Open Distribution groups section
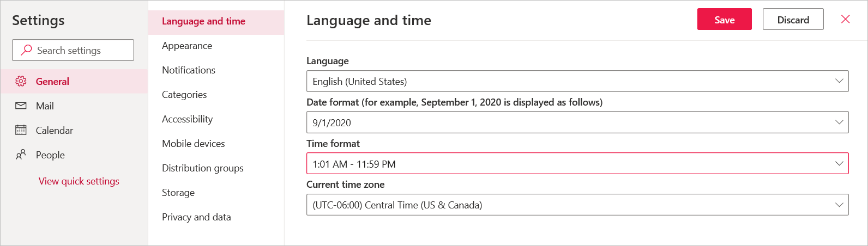The image size is (868, 246). pos(202,168)
